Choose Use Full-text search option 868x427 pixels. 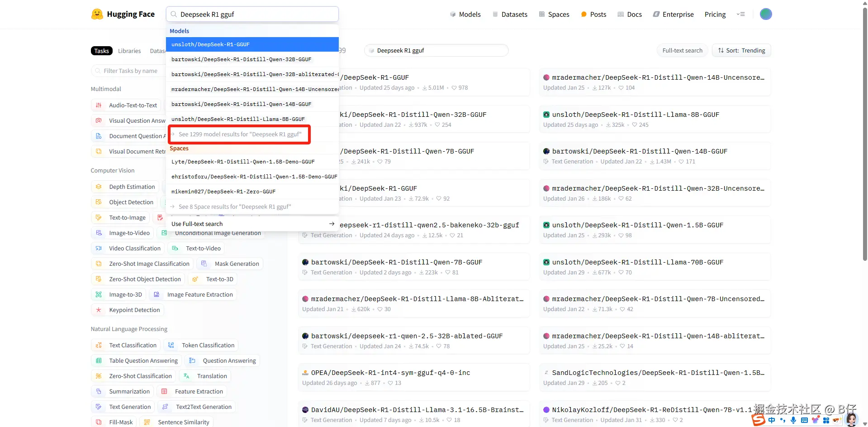coord(252,224)
